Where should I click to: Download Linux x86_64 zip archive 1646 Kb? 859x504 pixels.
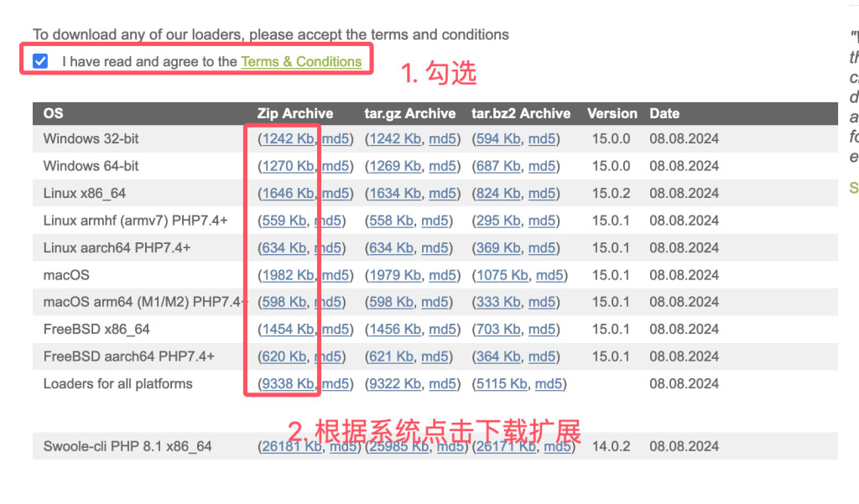(x=288, y=194)
